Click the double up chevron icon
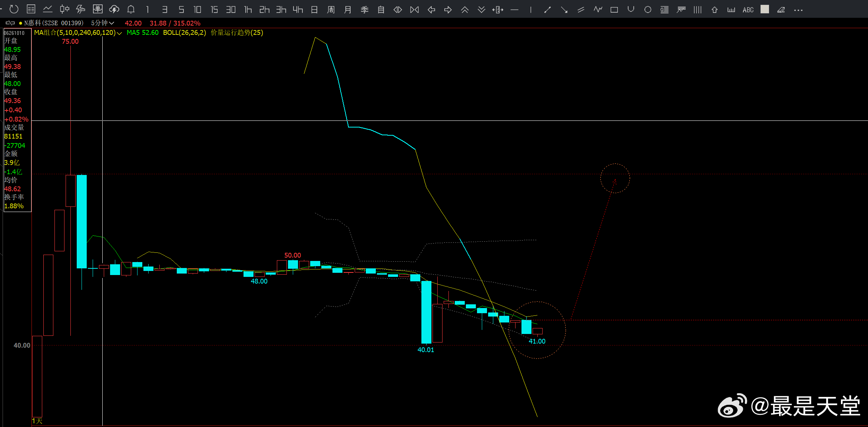Image resolution: width=868 pixels, height=427 pixels. tap(465, 10)
